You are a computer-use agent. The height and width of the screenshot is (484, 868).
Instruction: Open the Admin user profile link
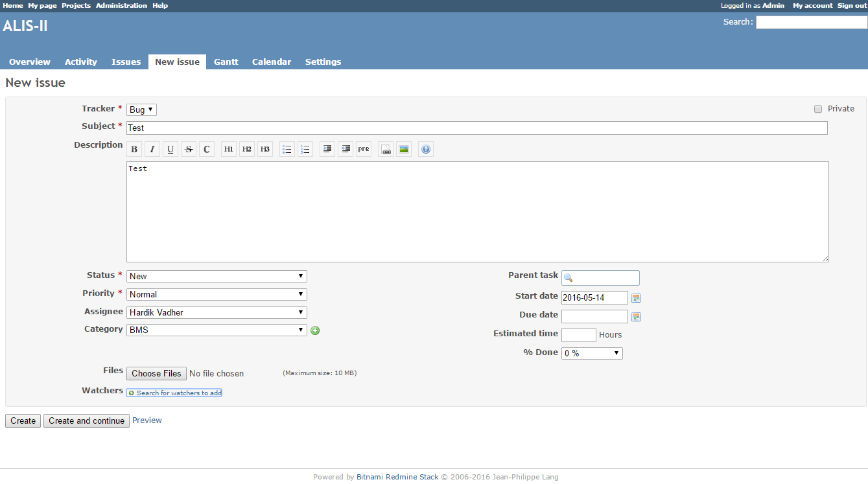tap(773, 5)
